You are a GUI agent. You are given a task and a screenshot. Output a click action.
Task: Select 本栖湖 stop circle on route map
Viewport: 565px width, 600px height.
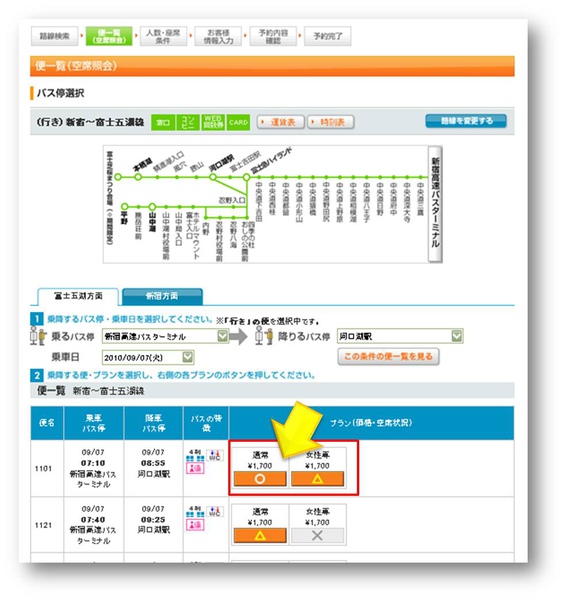pos(138,177)
